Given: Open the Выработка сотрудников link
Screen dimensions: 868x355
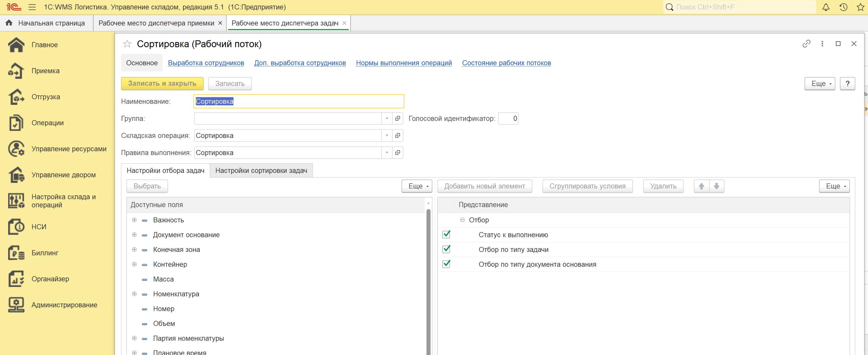Looking at the screenshot, I should [206, 63].
